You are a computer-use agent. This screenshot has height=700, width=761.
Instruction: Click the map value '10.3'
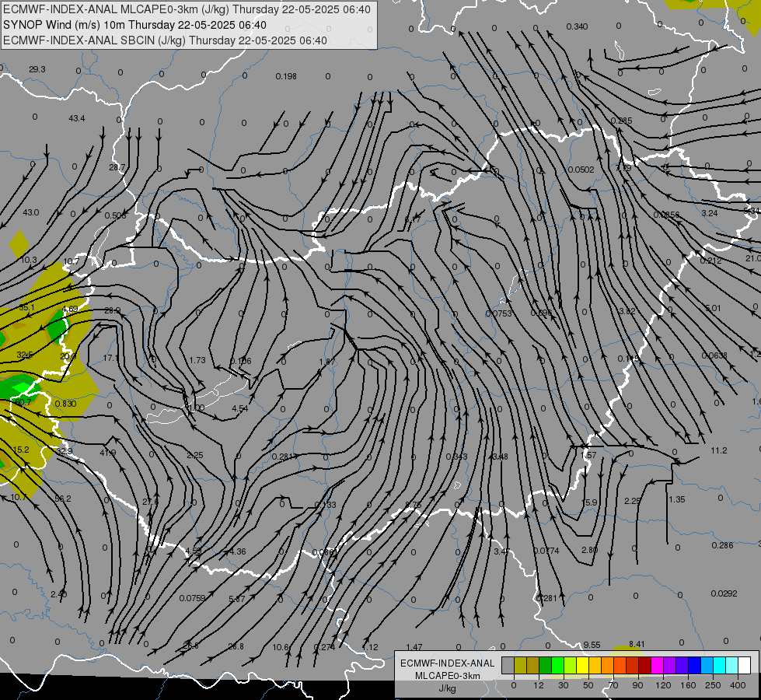click(x=29, y=260)
